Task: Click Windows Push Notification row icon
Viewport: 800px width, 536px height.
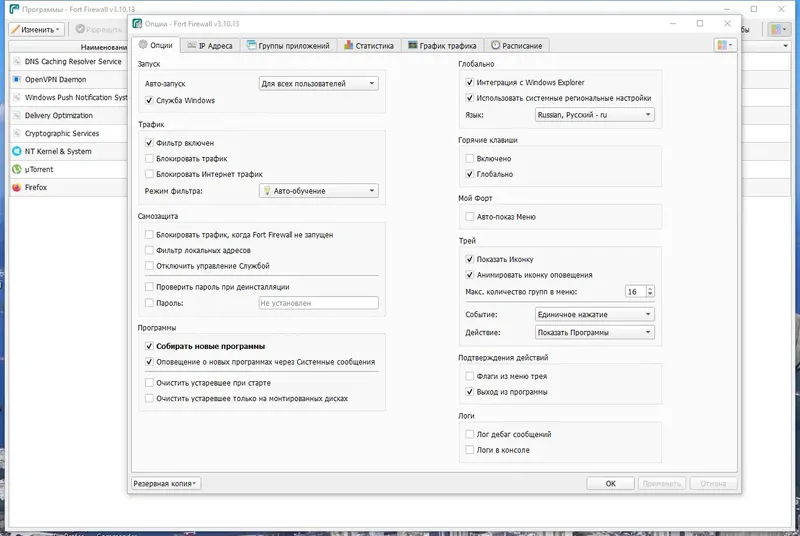Action: tap(17, 97)
